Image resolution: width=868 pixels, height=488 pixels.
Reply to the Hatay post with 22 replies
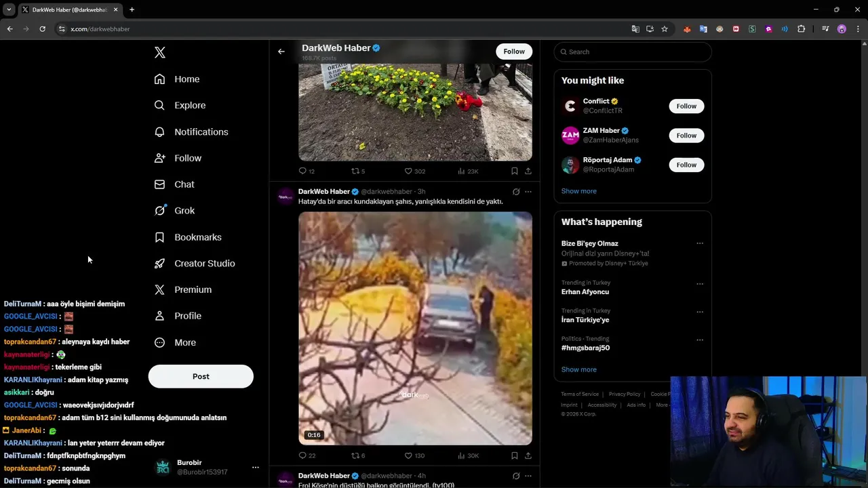[307, 455]
